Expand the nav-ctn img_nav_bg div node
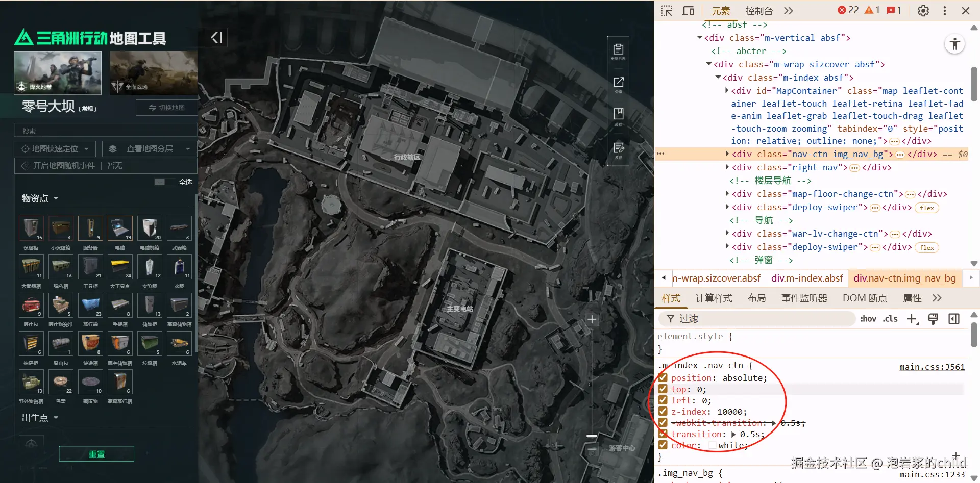Image resolution: width=980 pixels, height=483 pixels. (x=727, y=154)
